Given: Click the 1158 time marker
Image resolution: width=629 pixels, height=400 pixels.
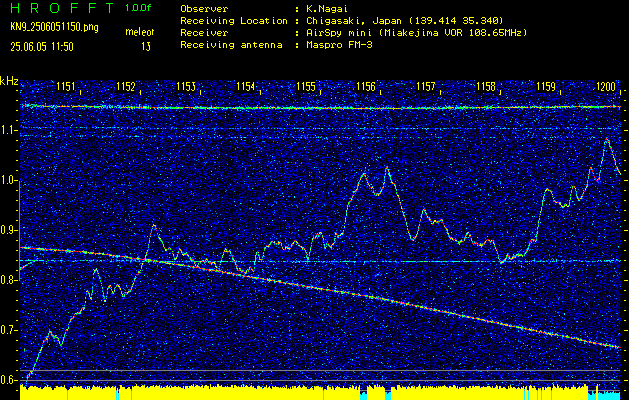Looking at the screenshot, I should click(x=486, y=86).
